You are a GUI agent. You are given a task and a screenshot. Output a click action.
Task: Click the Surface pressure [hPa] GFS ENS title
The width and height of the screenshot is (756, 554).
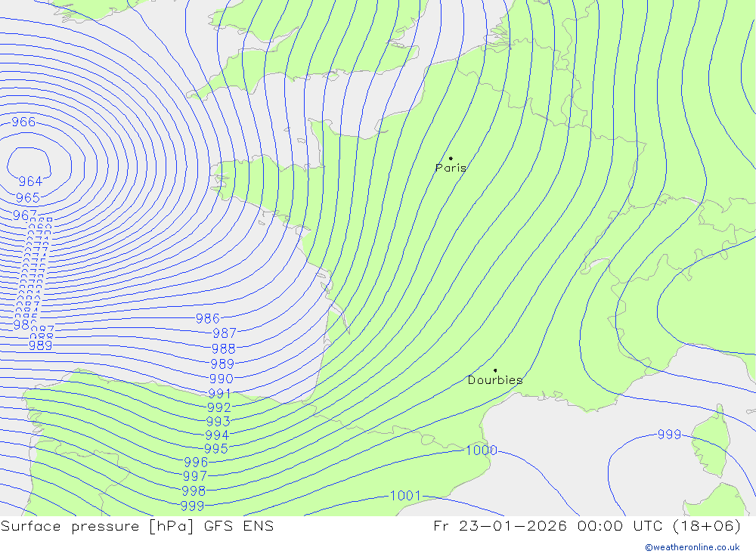point(138,525)
